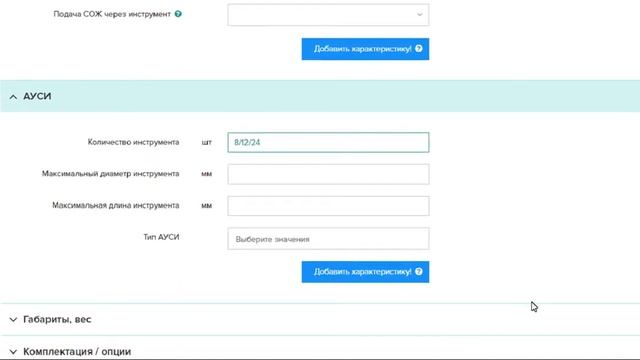Open help icon next to Подача СОЖ через инструмент
The width and height of the screenshot is (640, 360).
point(178,14)
